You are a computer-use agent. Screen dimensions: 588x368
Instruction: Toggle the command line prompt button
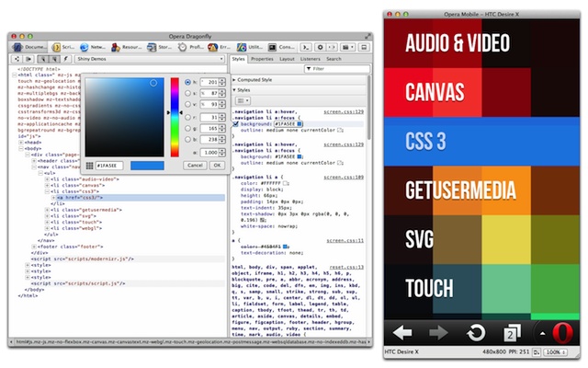306,47
